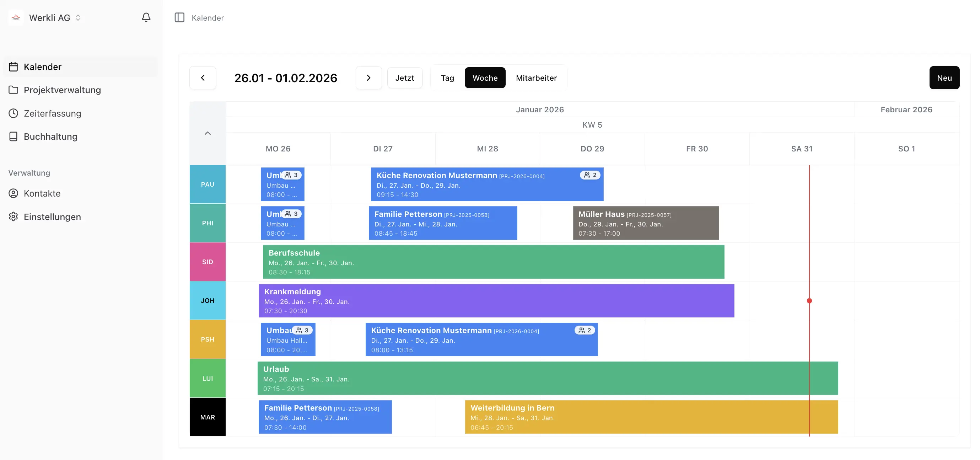Open Kontakte in the sidebar
This screenshot has width=980, height=460.
pyautogui.click(x=81, y=194)
